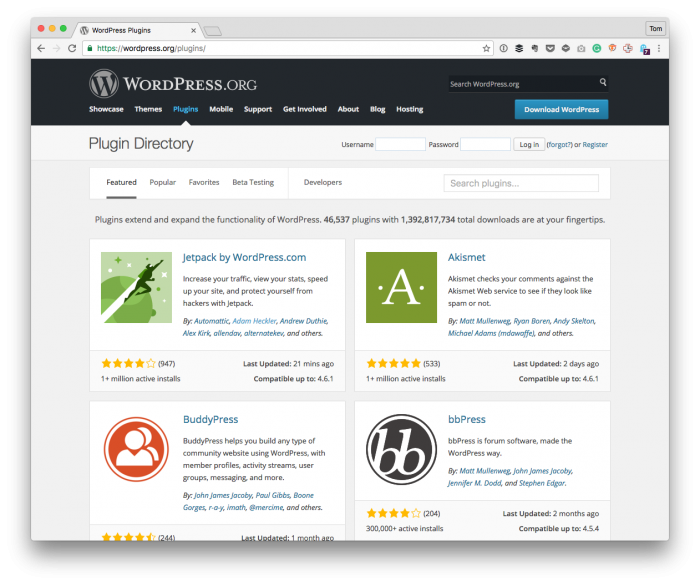Image resolution: width=700 pixels, height=585 pixels.
Task: Focus the Username field
Action: click(x=400, y=144)
